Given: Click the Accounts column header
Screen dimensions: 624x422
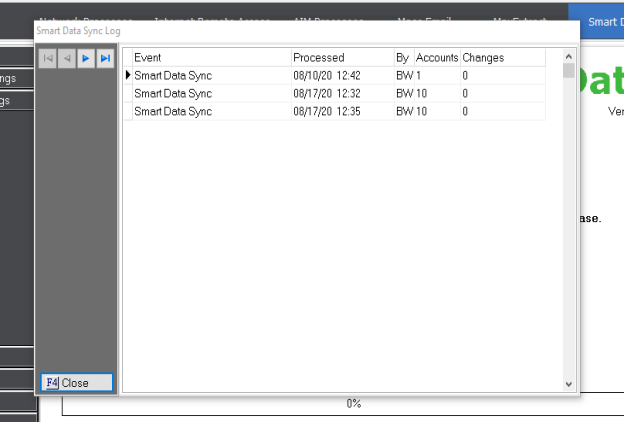Looking at the screenshot, I should click(x=436, y=58).
